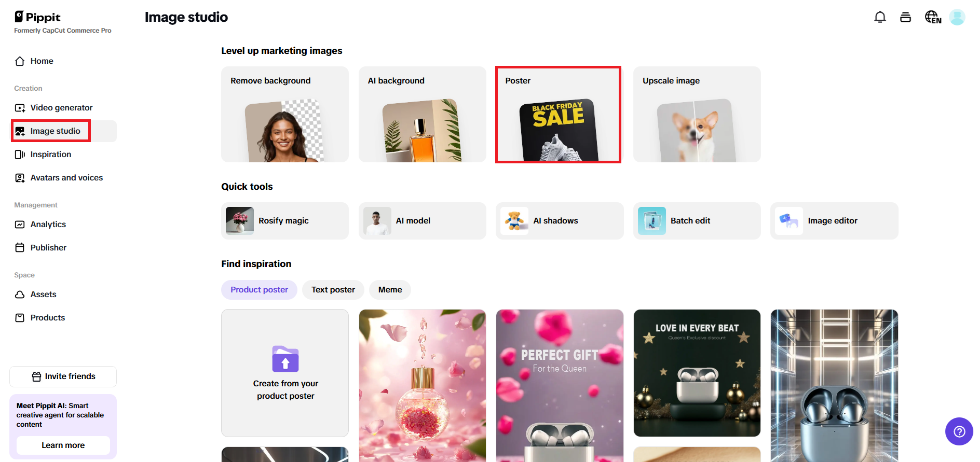980x462 pixels.
Task: Launch the Remove background tool
Action: [x=284, y=114]
